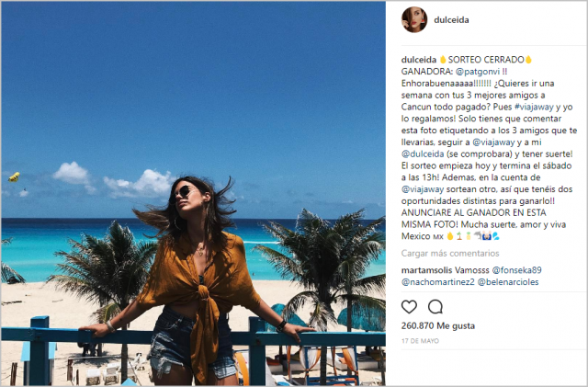
Task: Open the #viajaway hashtag
Action: (x=534, y=107)
